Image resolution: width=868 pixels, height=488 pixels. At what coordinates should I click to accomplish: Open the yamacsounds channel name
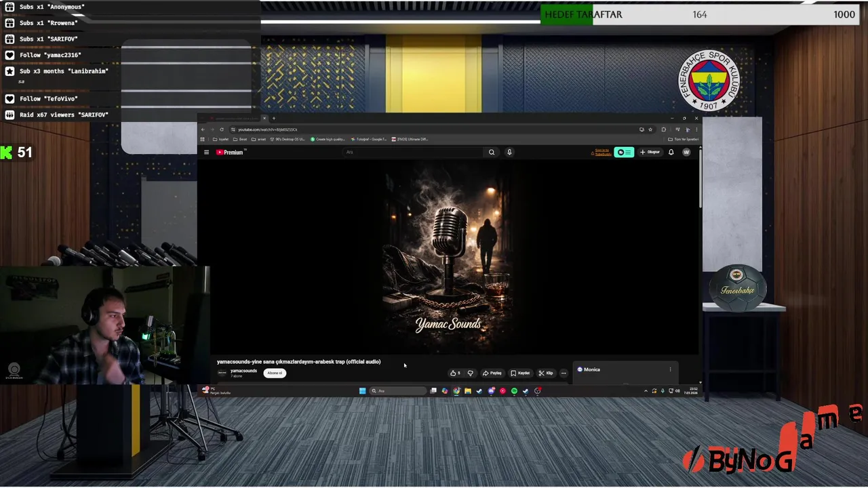pyautogui.click(x=243, y=371)
